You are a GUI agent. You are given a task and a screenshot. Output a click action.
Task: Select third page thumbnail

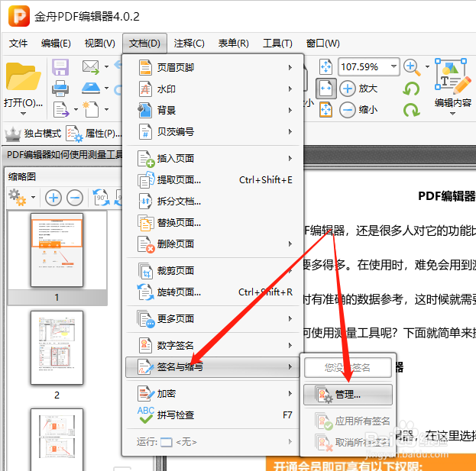click(x=57, y=440)
